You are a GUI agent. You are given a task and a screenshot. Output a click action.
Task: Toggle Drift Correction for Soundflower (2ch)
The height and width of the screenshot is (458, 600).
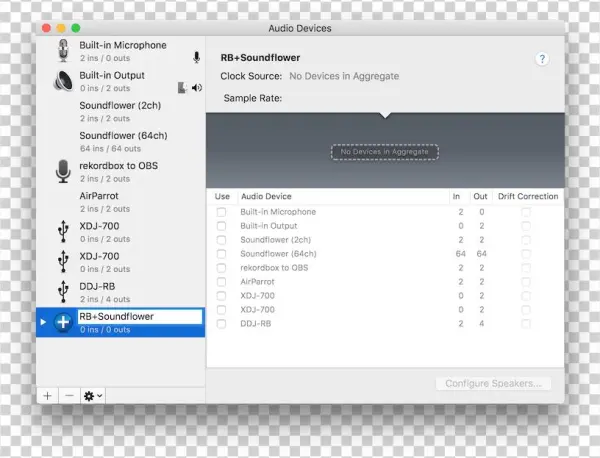tap(526, 240)
